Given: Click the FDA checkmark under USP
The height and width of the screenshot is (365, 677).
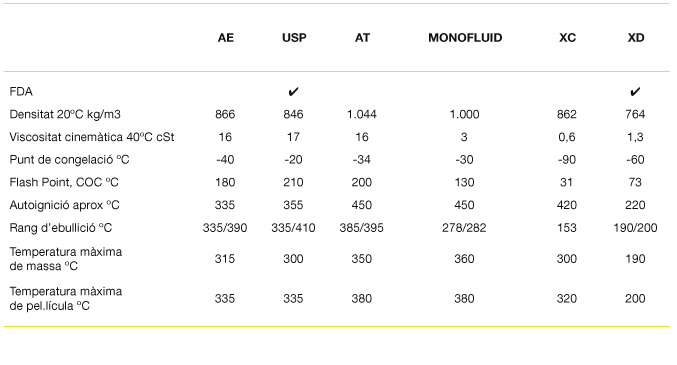Looking at the screenshot, I should (x=293, y=92).
